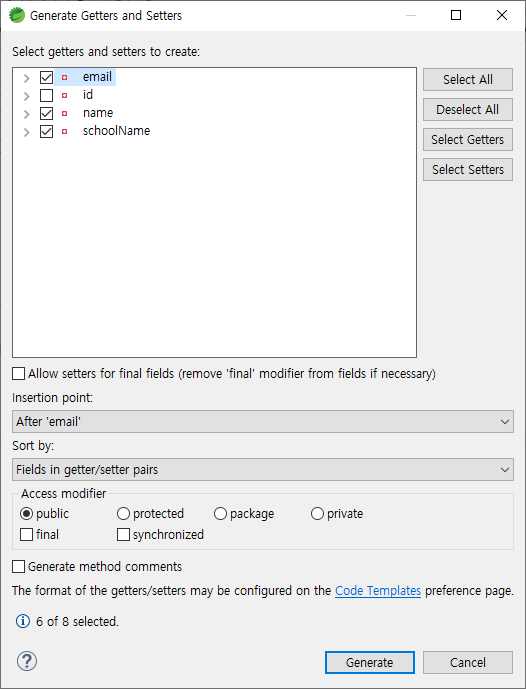Enable Allow setters for final fields
526x689 pixels.
(x=18, y=374)
